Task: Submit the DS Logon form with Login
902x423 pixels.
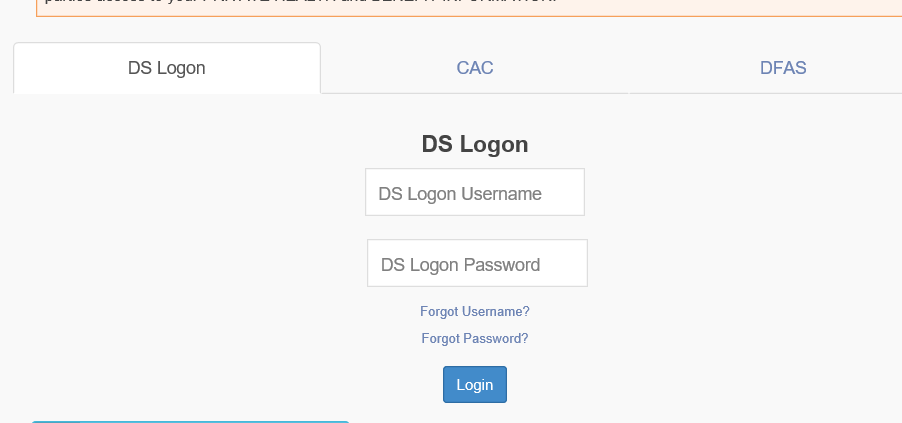Action: tap(475, 385)
